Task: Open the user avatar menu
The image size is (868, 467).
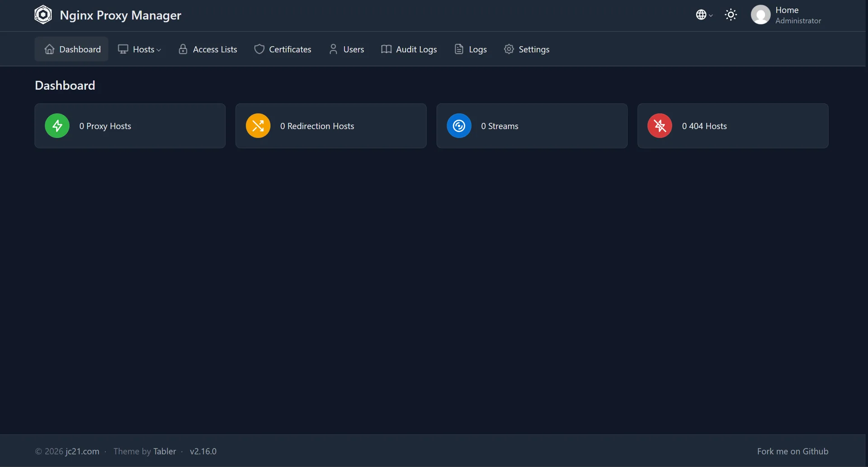Action: pyautogui.click(x=760, y=15)
